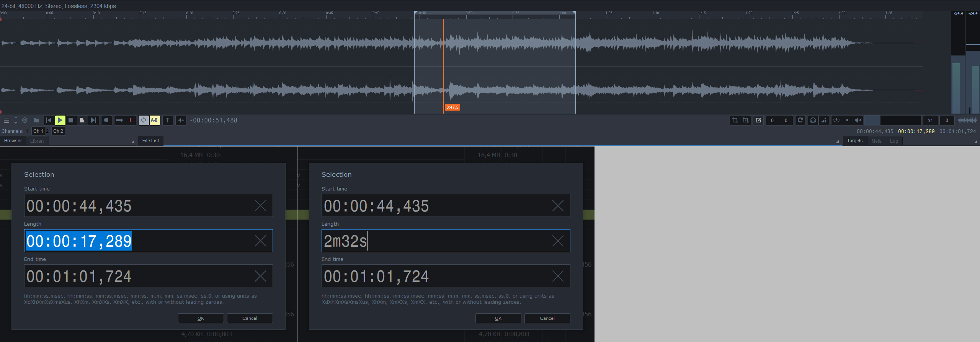
Task: Switch to the Library tab
Action: point(37,141)
